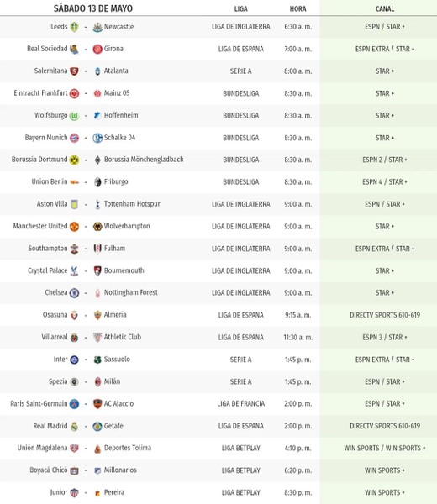This screenshot has width=437, height=504.
Task: Click the Borussia Dortmund yellow crest
Action: pos(74,160)
